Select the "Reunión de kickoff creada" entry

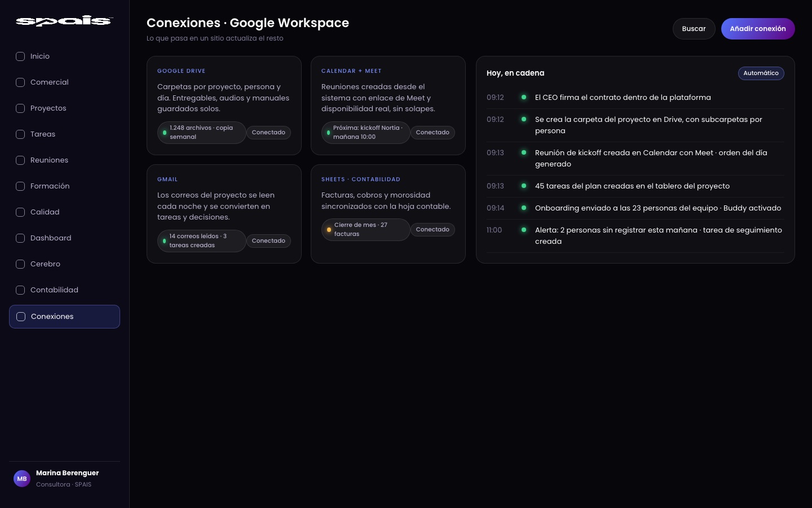point(636,159)
